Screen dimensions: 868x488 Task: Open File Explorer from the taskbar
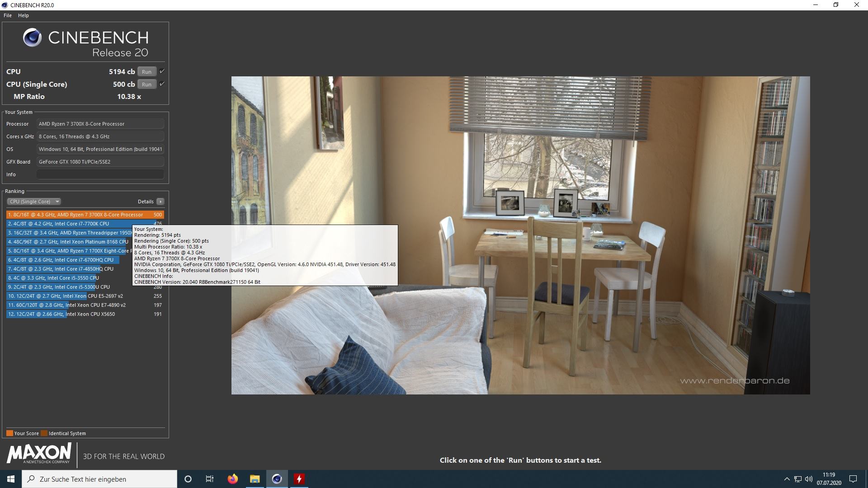point(255,479)
